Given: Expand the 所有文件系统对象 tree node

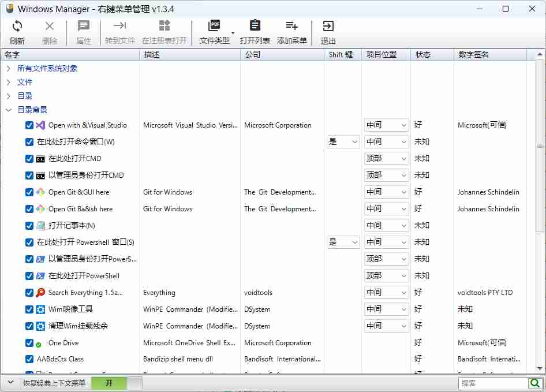Looking at the screenshot, I should [9, 68].
